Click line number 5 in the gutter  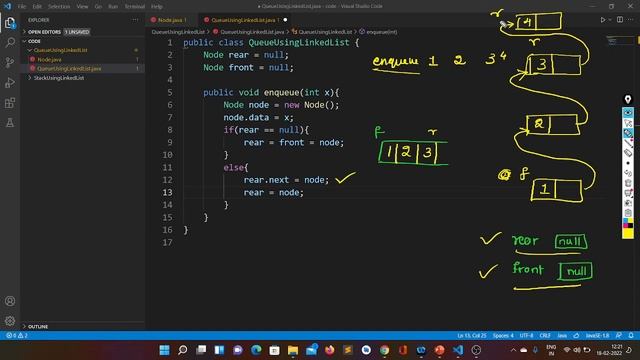pyautogui.click(x=170, y=92)
